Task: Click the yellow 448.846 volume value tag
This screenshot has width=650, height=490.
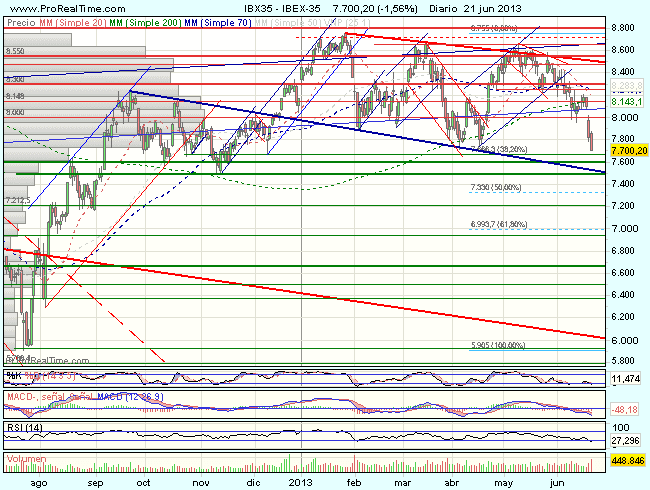Action: (x=627, y=465)
